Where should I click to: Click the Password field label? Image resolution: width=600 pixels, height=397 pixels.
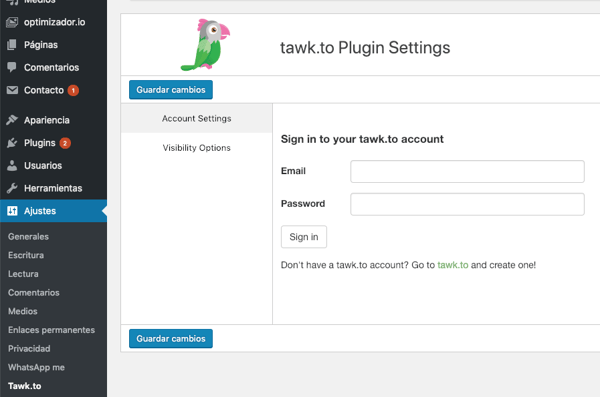tap(303, 204)
